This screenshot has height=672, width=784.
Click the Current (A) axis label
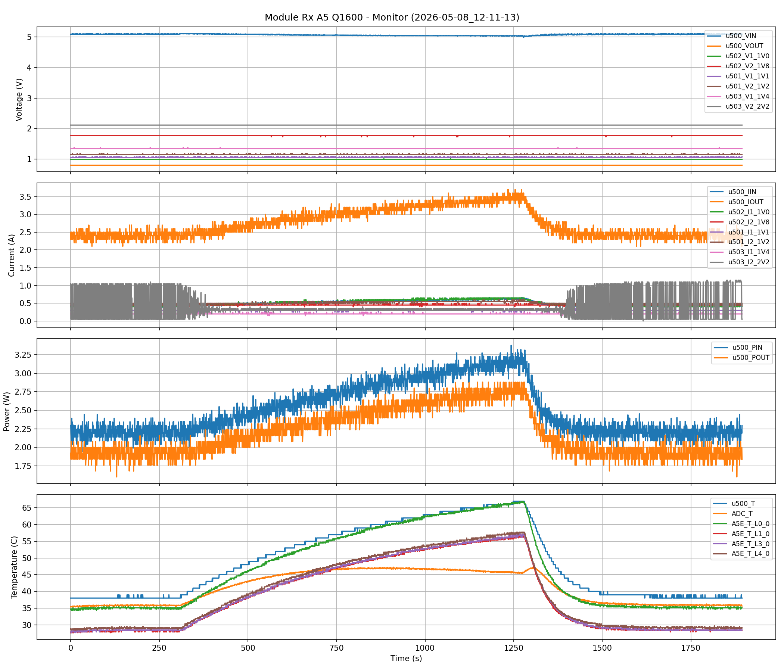pyautogui.click(x=11, y=255)
